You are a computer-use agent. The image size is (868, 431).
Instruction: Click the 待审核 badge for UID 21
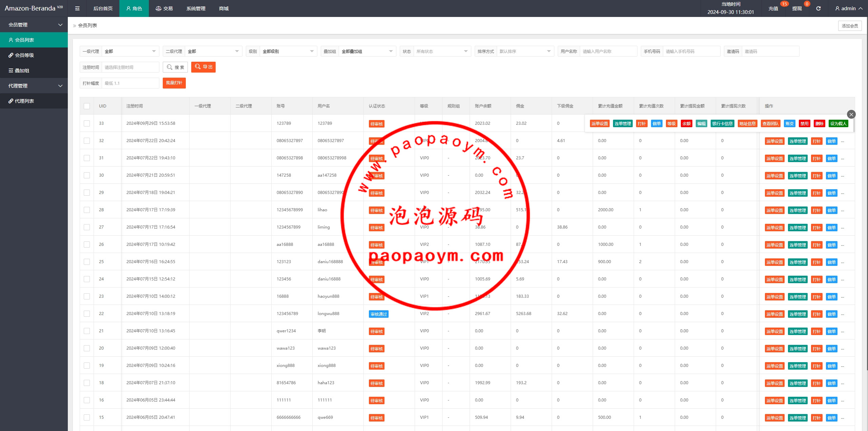point(376,331)
